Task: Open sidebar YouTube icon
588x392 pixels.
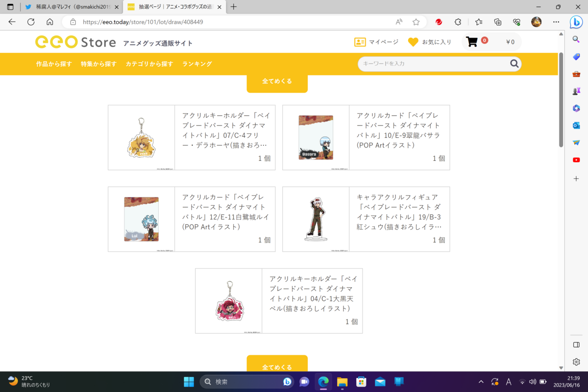Action: click(576, 160)
